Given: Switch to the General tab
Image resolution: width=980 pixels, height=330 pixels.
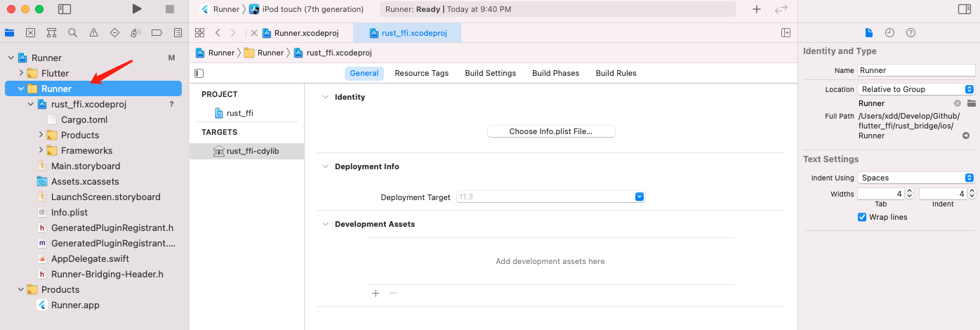Looking at the screenshot, I should click(x=364, y=73).
